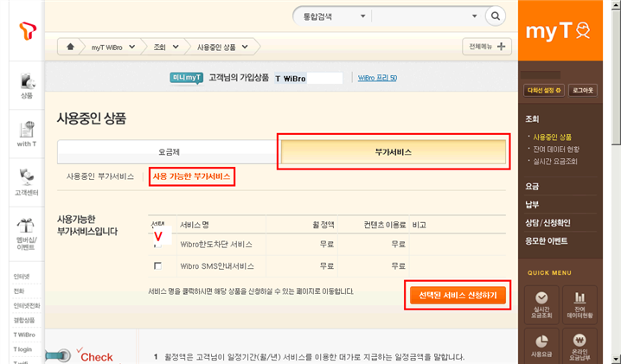The width and height of the screenshot is (621, 364).
Task: Expand the myT WiBro breadcrumb dropdown
Action: (131, 47)
